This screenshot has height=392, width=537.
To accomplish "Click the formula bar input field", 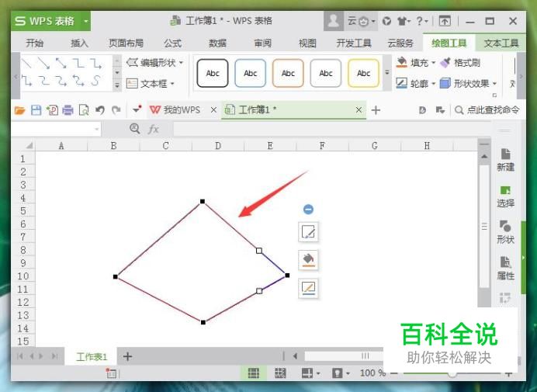I will point(331,129).
